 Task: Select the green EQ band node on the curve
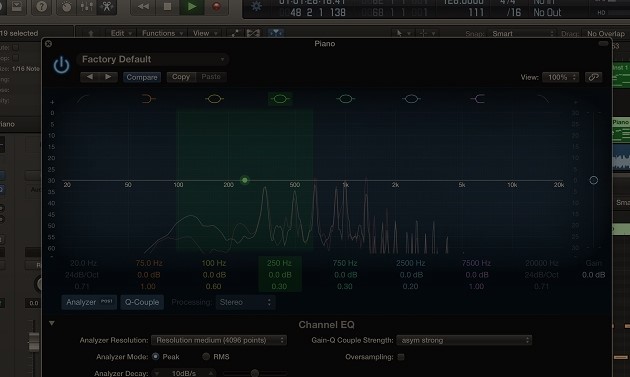pos(245,180)
